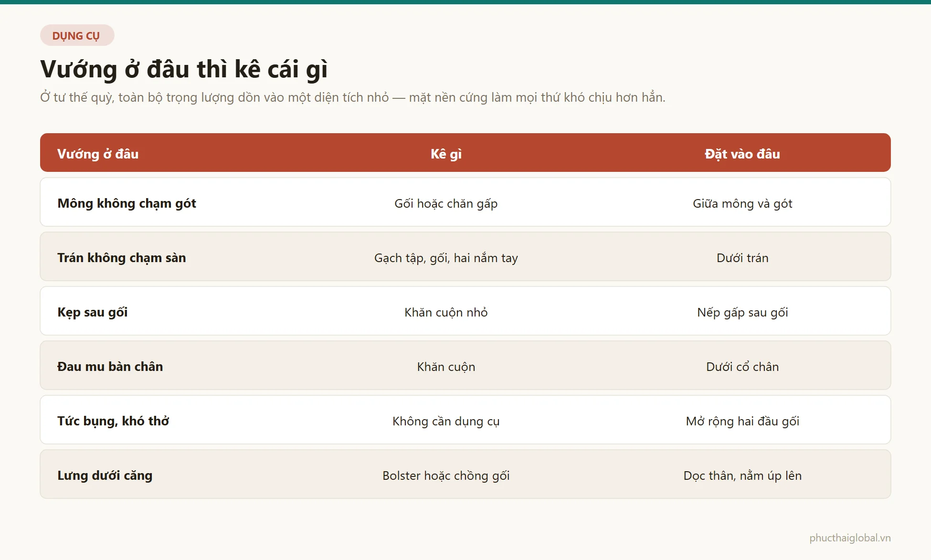Viewport: 931px width, 560px height.
Task: Click the 'Khăn cuộn' cell in the Đau mu bàn chân row
Action: pos(446,367)
